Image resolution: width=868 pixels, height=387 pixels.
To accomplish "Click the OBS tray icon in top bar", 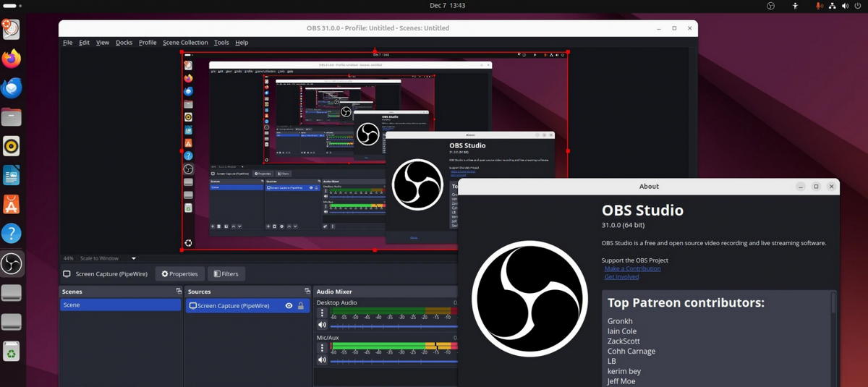I will [x=770, y=6].
